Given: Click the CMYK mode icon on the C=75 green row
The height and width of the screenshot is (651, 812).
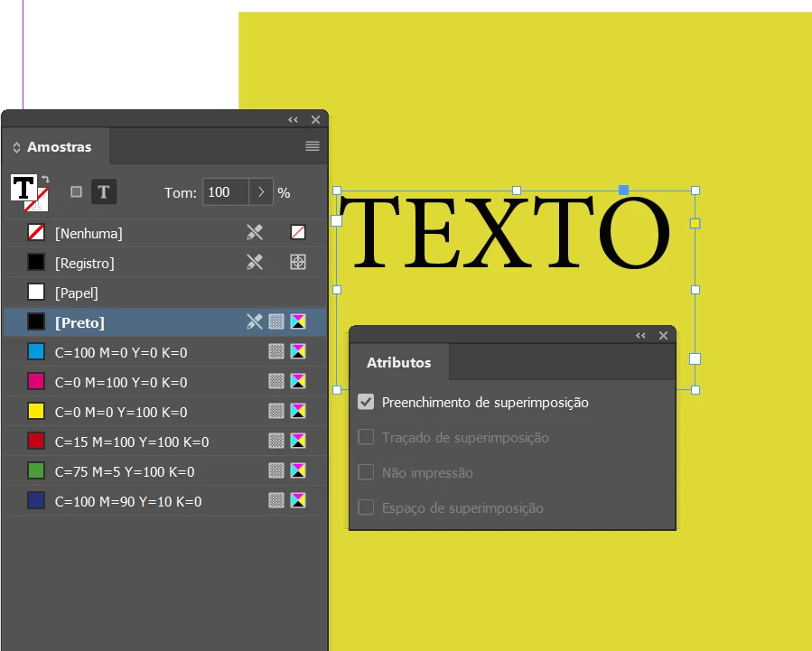Looking at the screenshot, I should (298, 471).
